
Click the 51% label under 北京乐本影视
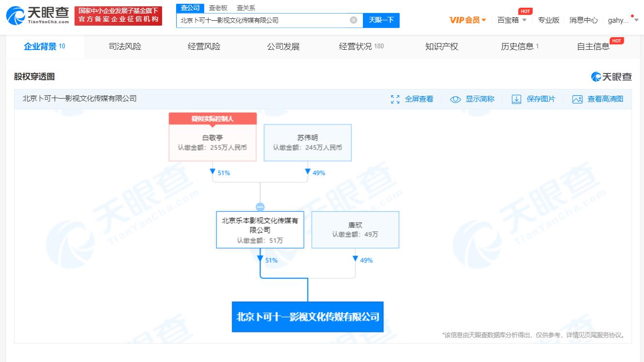pyautogui.click(x=271, y=261)
